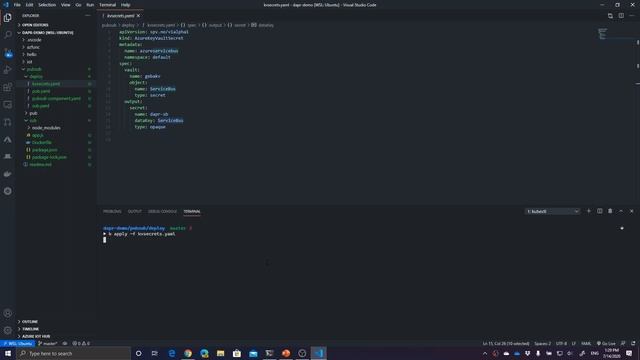This screenshot has width=640, height=360.
Task: Click Windows search box on taskbar
Action: pos(73,353)
